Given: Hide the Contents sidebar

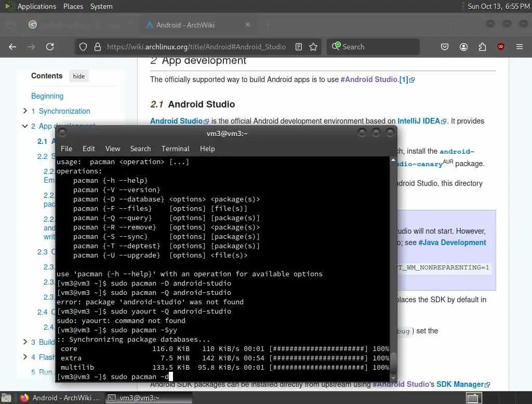Looking at the screenshot, I should 79,76.
